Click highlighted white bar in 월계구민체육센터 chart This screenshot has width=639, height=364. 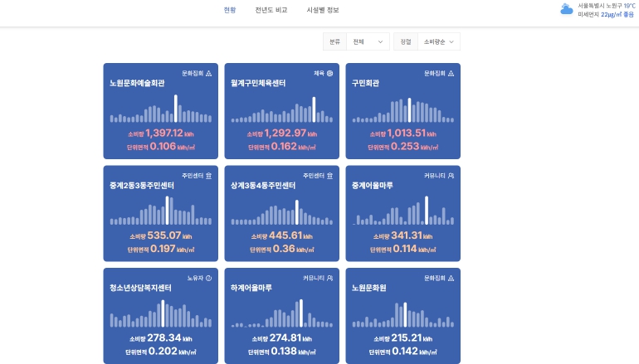(314, 109)
